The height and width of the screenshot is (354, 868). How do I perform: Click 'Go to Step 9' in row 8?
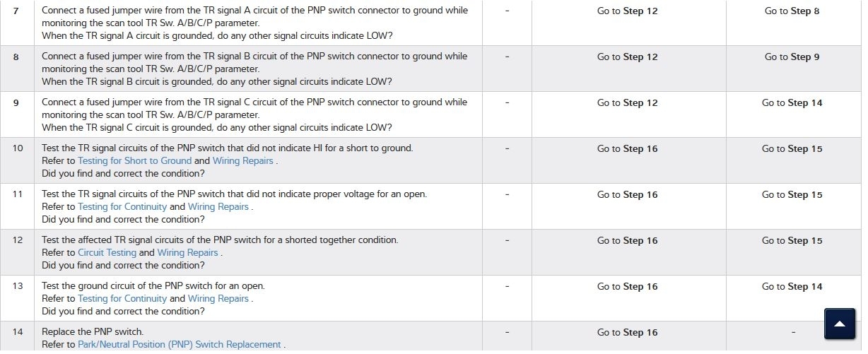pos(792,57)
